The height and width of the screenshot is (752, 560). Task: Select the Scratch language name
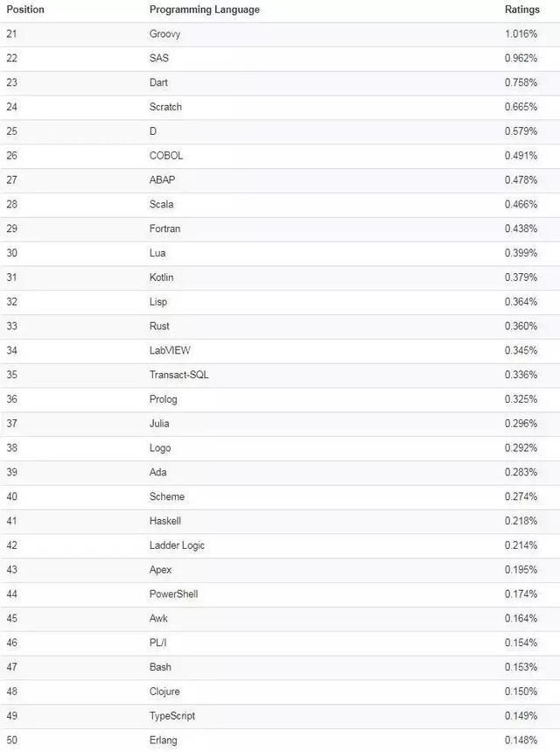pyautogui.click(x=165, y=107)
